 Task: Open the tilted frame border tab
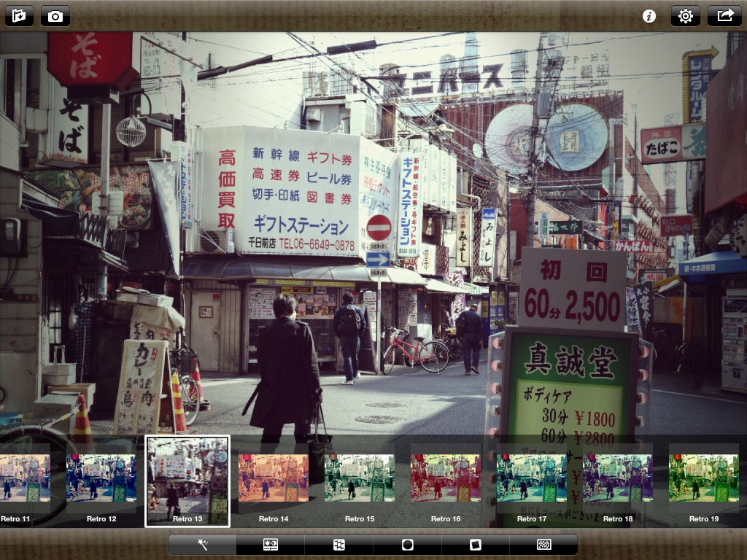click(x=476, y=544)
